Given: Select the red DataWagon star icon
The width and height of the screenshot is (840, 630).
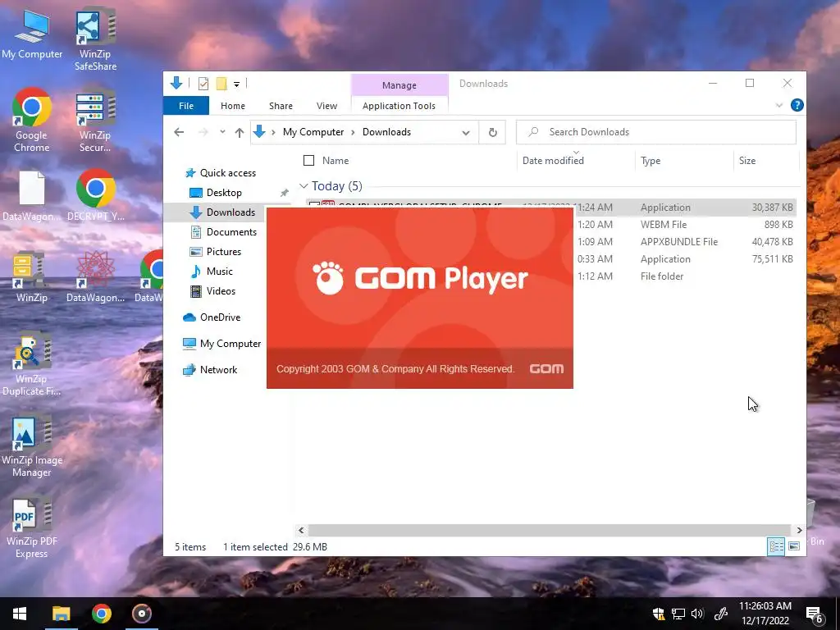Looking at the screenshot, I should point(95,277).
